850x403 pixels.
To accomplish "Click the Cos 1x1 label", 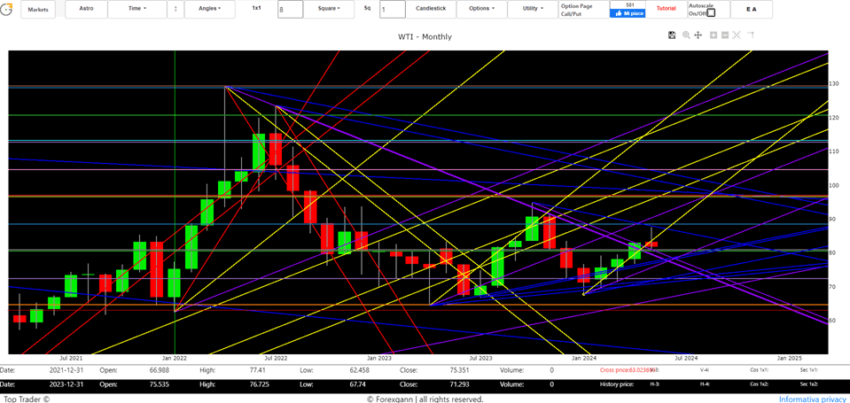I will click(x=758, y=370).
